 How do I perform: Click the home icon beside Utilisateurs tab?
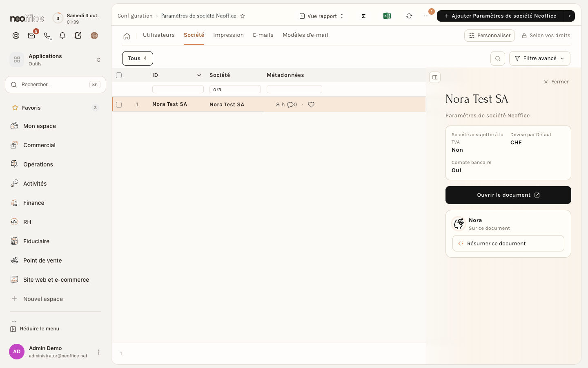[127, 36]
